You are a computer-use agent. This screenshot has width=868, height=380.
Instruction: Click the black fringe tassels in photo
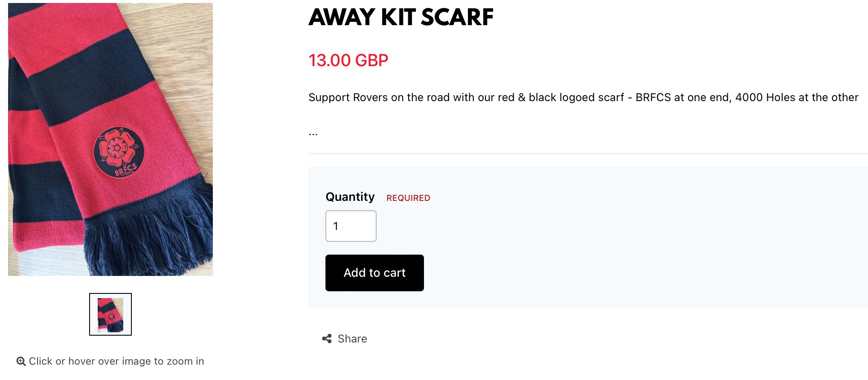click(149, 239)
